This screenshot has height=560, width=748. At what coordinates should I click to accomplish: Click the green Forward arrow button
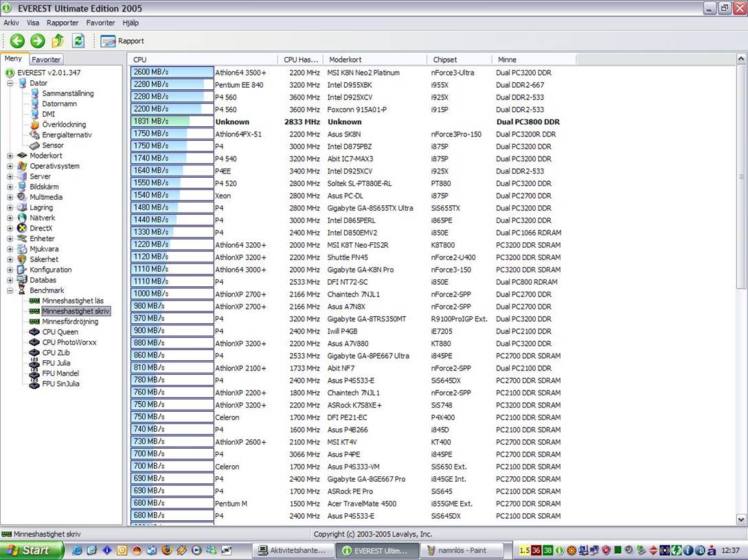click(x=37, y=41)
